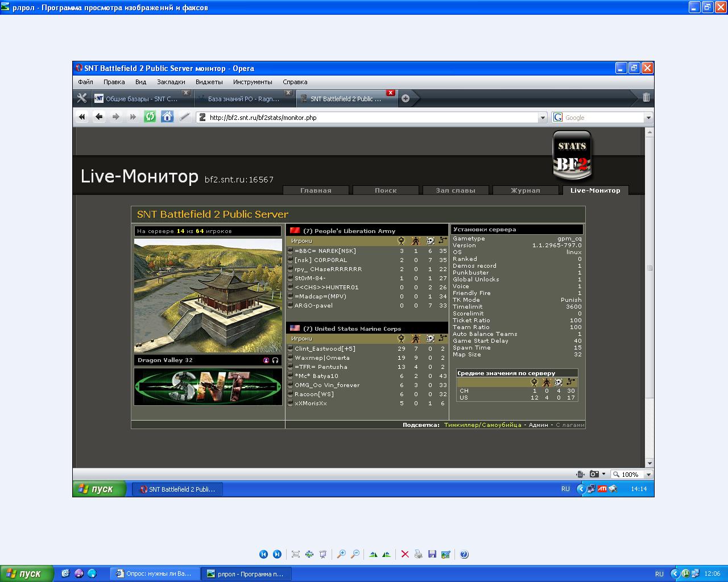Image resolution: width=728 pixels, height=582 pixels.
Task: Open Поиск page tab
Action: [386, 190]
